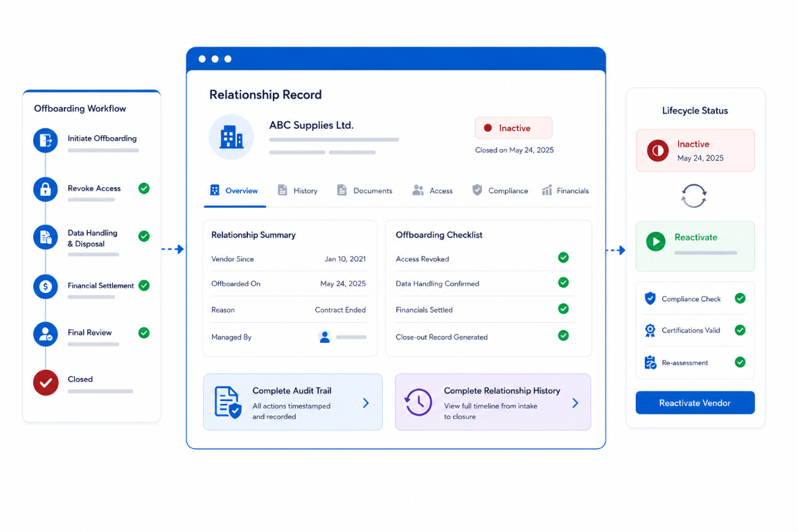Select the Data Handling & Disposal document icon

[x=45, y=237]
